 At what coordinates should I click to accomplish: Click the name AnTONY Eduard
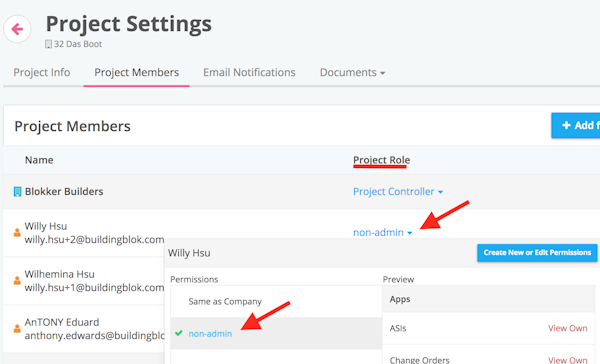click(62, 322)
